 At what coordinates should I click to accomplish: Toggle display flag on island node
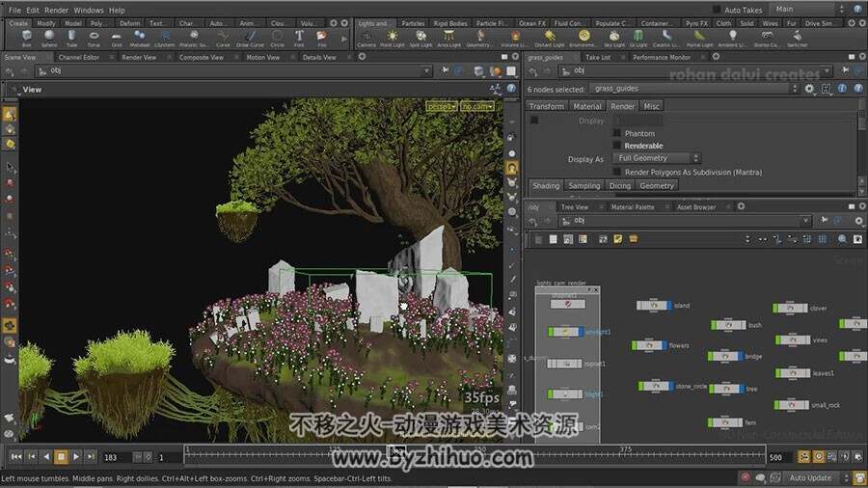pyautogui.click(x=670, y=305)
